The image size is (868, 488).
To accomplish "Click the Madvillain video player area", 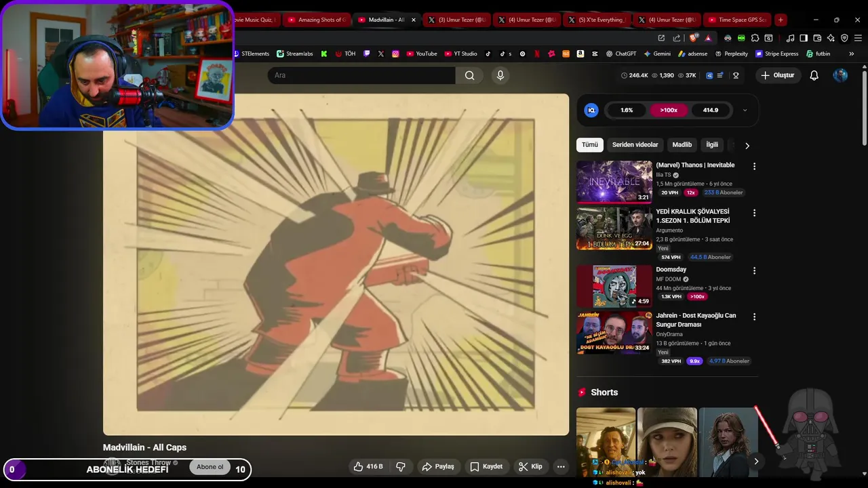I will [336, 264].
